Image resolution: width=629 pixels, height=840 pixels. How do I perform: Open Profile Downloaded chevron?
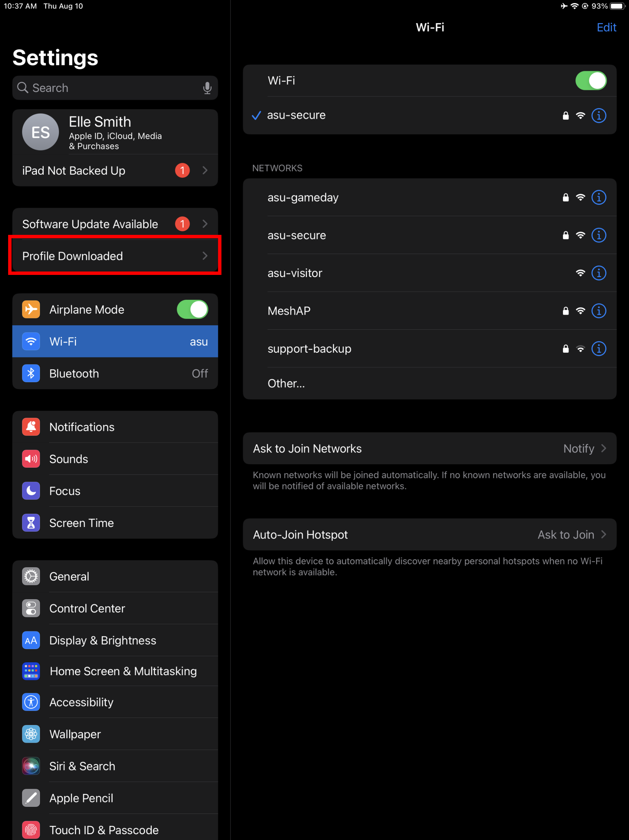tap(205, 256)
